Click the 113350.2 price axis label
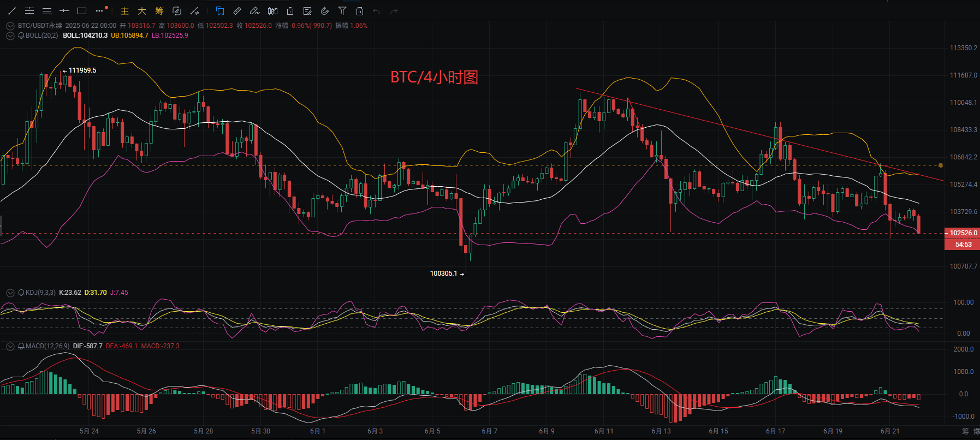The image size is (980, 440). click(964, 48)
